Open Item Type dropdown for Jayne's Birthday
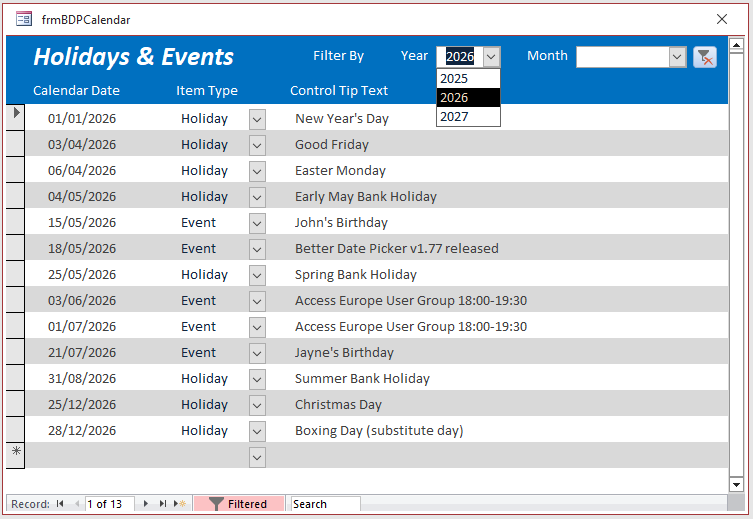 pyautogui.click(x=257, y=353)
